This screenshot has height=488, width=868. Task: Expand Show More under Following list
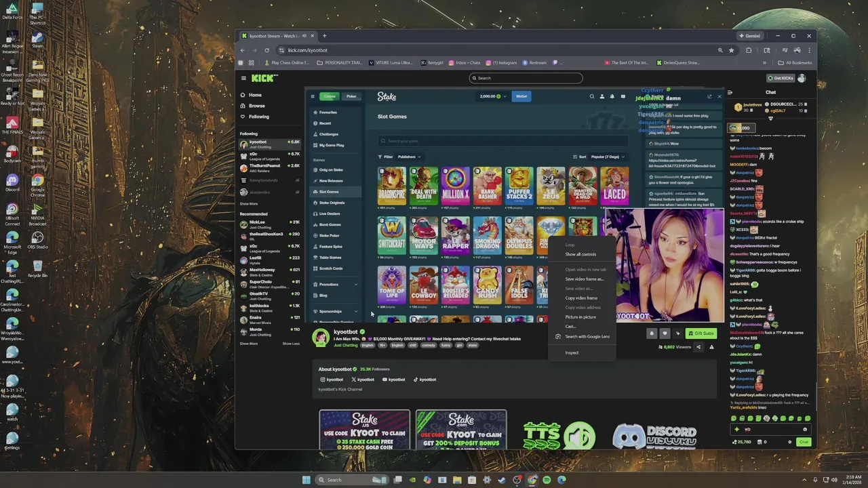(x=249, y=203)
